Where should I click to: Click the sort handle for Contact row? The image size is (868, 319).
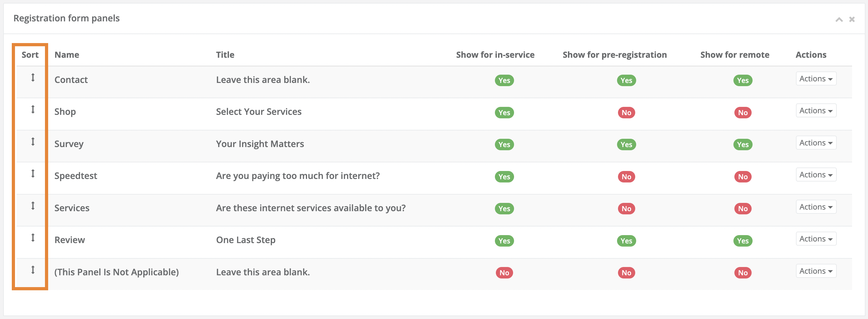tap(33, 78)
